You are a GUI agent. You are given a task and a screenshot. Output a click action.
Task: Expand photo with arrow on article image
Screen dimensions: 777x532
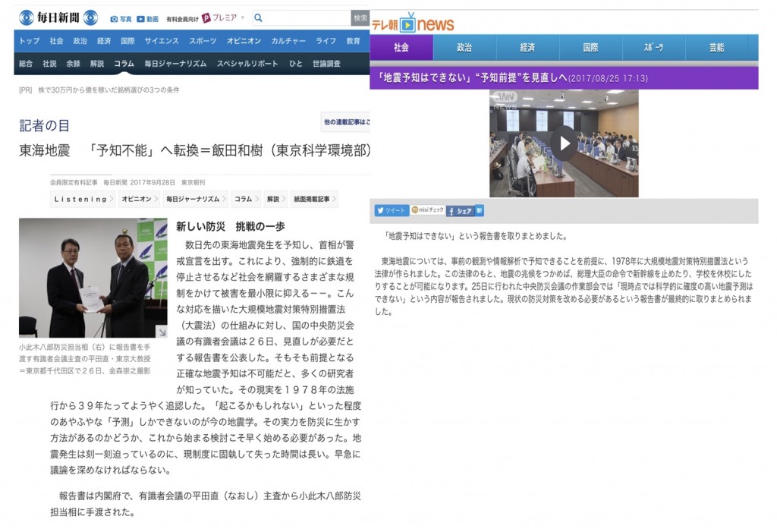coord(162,332)
